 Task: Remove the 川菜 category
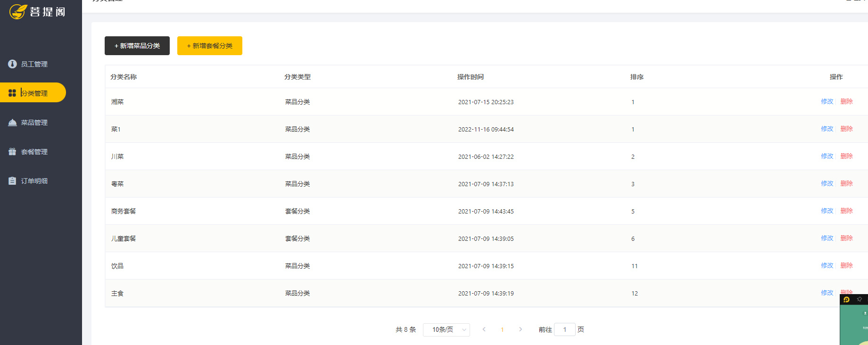847,156
